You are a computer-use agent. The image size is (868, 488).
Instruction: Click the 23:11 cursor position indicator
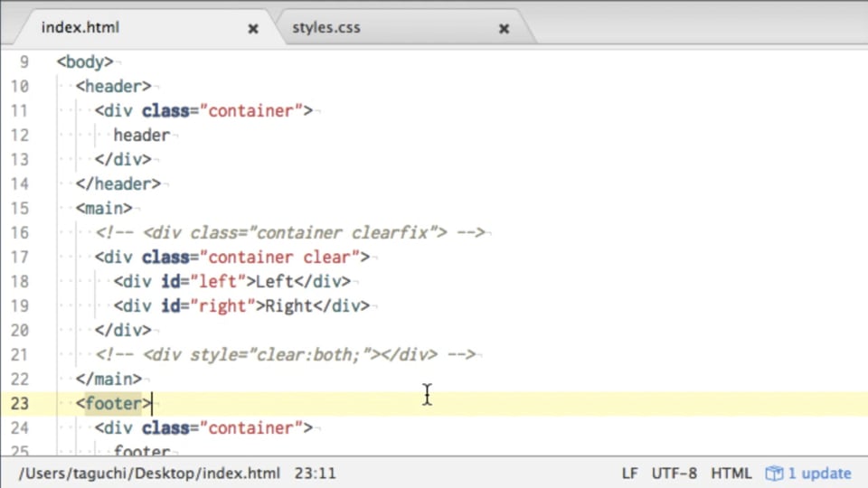315,474
